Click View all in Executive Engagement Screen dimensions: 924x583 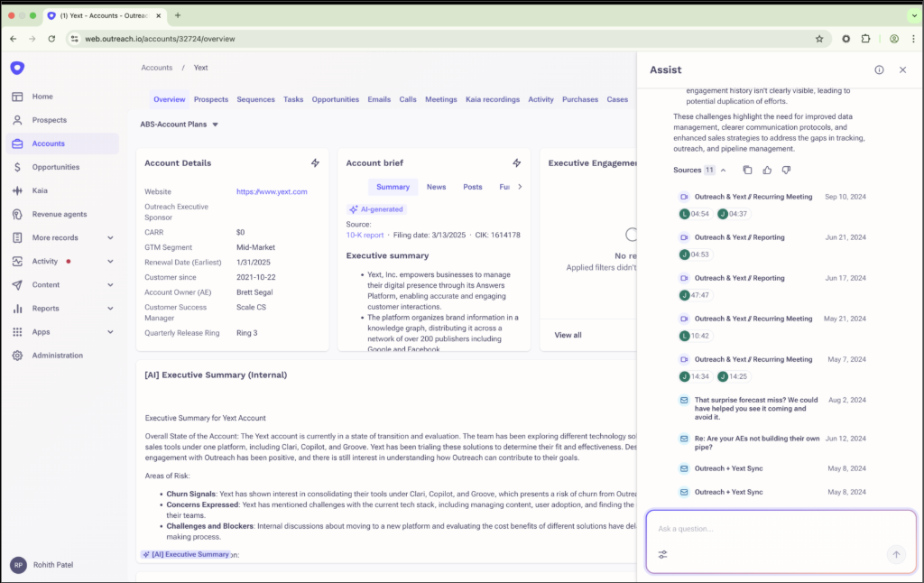pos(568,335)
